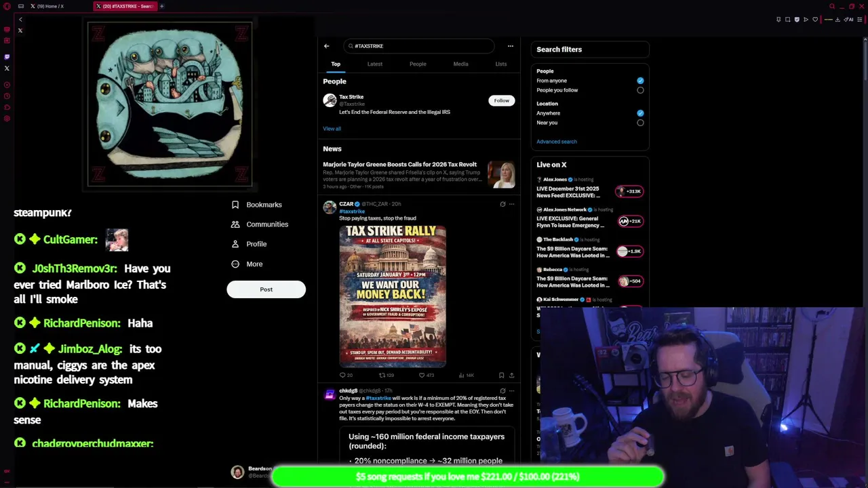The width and height of the screenshot is (868, 488).
Task: Click the Opera sidebar back arrow
Action: tap(20, 20)
